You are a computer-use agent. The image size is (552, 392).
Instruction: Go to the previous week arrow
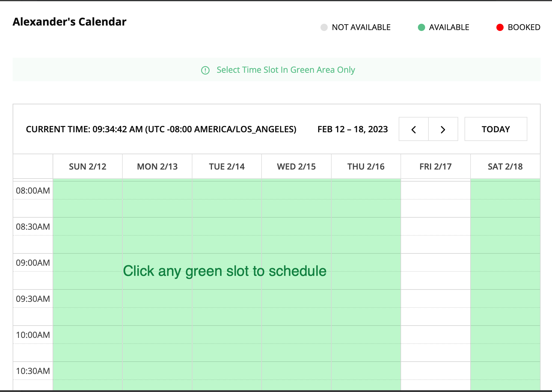[413, 129]
